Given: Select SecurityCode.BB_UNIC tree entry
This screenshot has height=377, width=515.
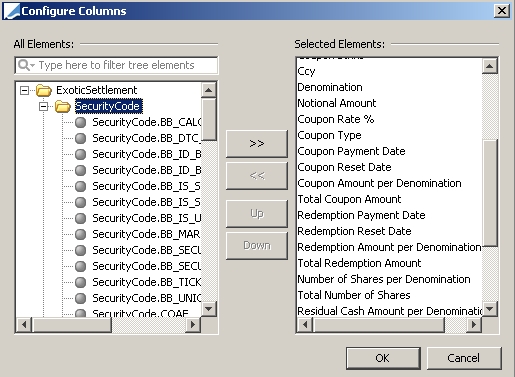Looking at the screenshot, I should tap(147, 298).
